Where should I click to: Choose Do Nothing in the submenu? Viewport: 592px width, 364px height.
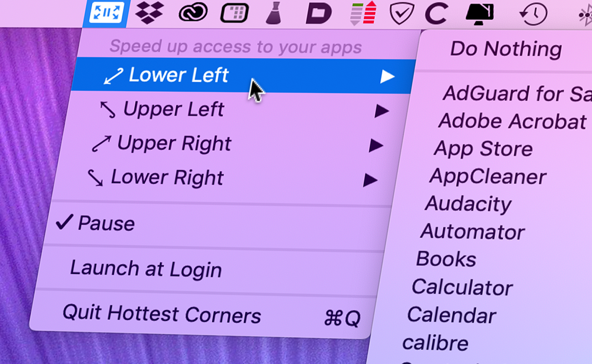505,49
